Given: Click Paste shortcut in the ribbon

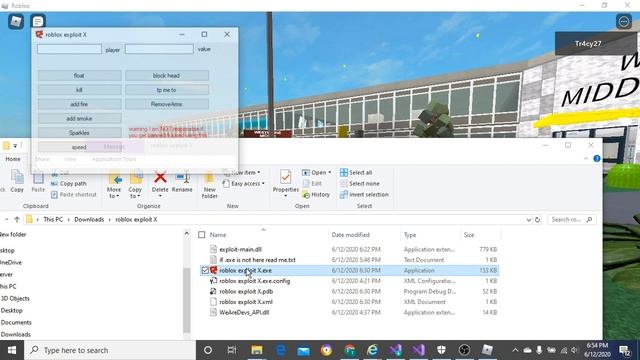Looking at the screenshot, I should pyautogui.click(x=74, y=195).
